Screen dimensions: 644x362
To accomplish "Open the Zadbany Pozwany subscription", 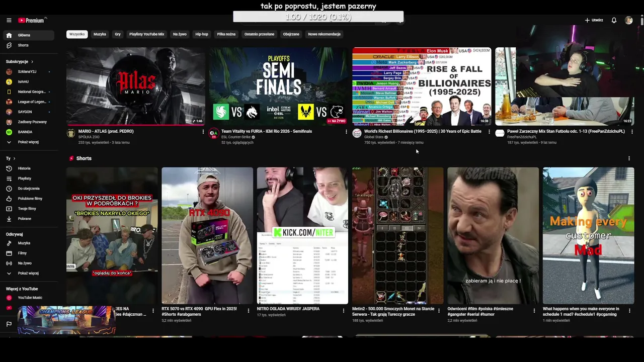I will tap(28, 122).
